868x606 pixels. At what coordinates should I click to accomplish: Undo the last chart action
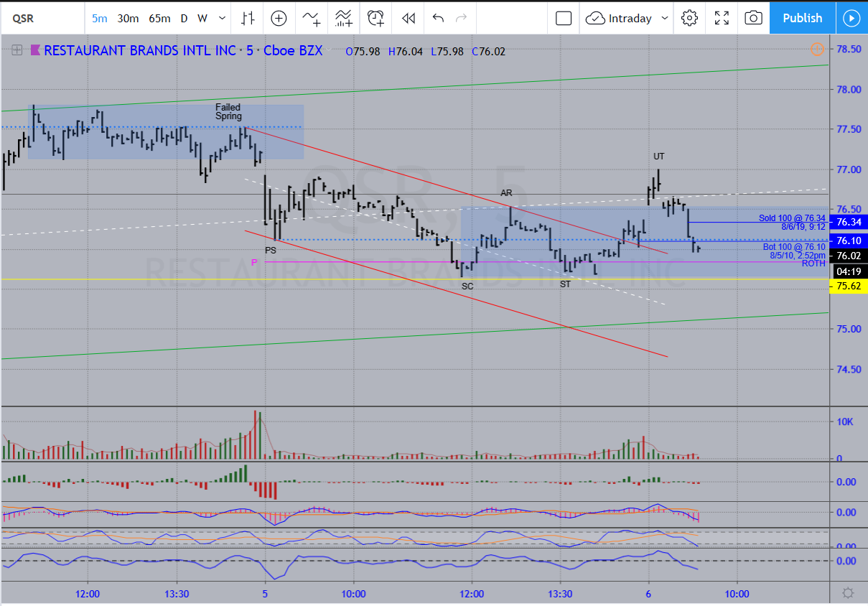coord(439,18)
